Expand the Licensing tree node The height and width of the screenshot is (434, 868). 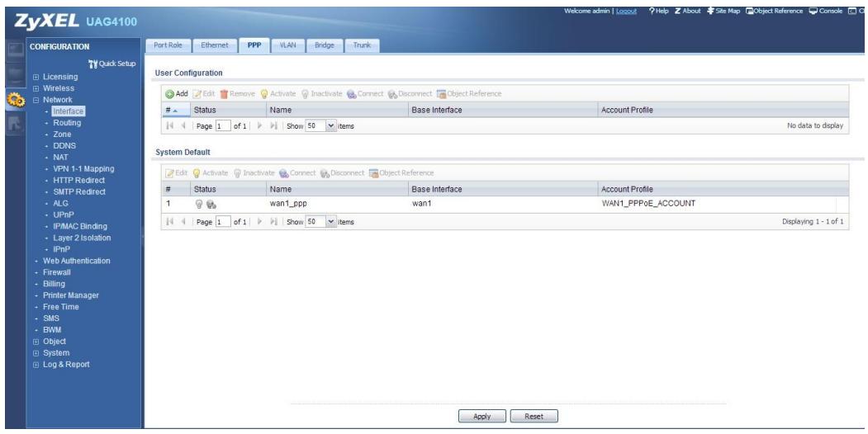pos(36,78)
